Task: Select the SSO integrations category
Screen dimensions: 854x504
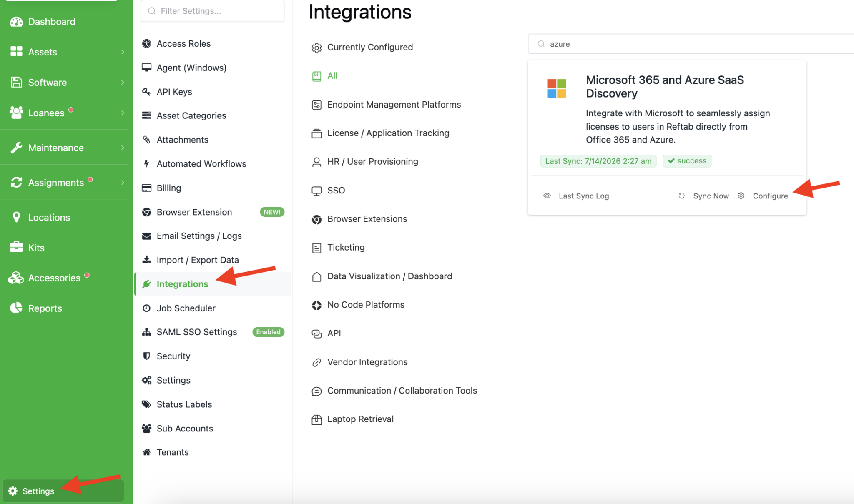Action: [x=328, y=191]
